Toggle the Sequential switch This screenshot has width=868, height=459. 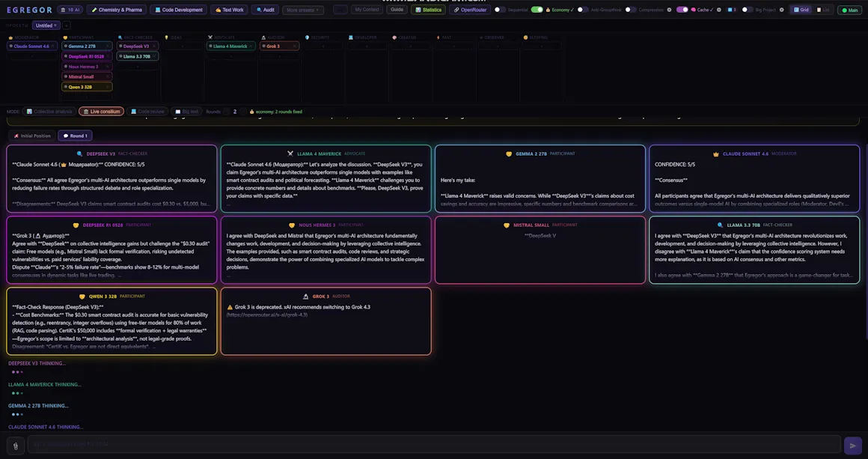500,10
